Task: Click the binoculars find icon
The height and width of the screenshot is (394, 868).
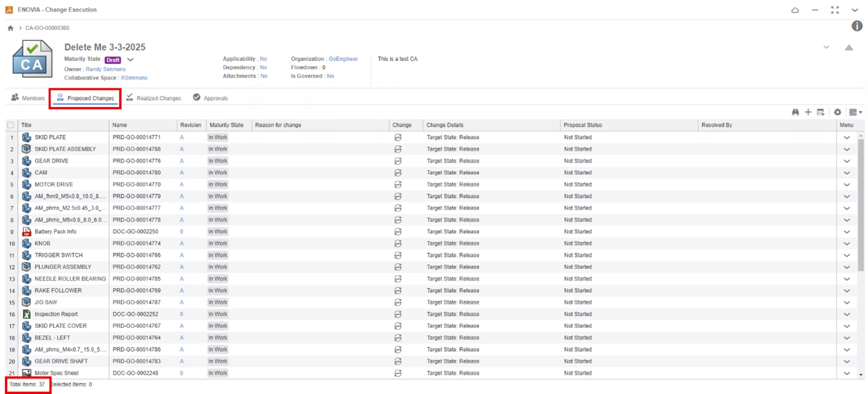Action: click(795, 112)
